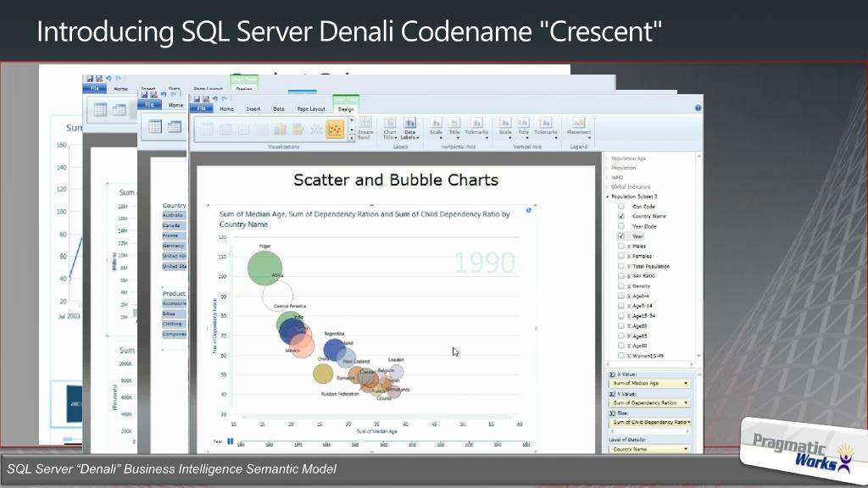Click the table icon in the second window
Image resolution: width=868 pixels, height=488 pixels.
pyautogui.click(x=100, y=109)
